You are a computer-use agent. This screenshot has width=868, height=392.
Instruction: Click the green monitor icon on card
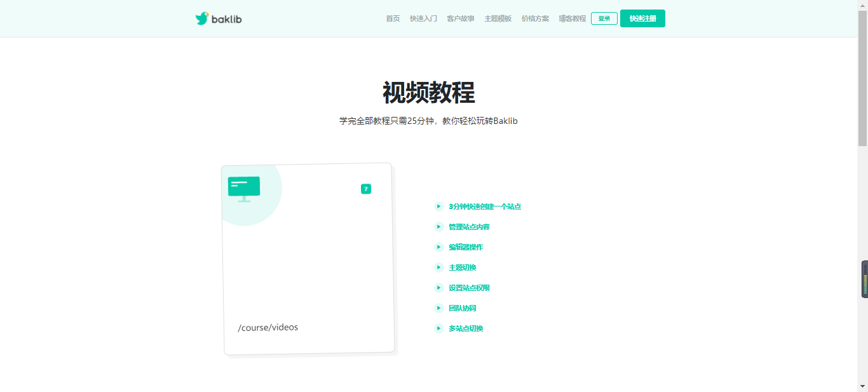pos(244,189)
